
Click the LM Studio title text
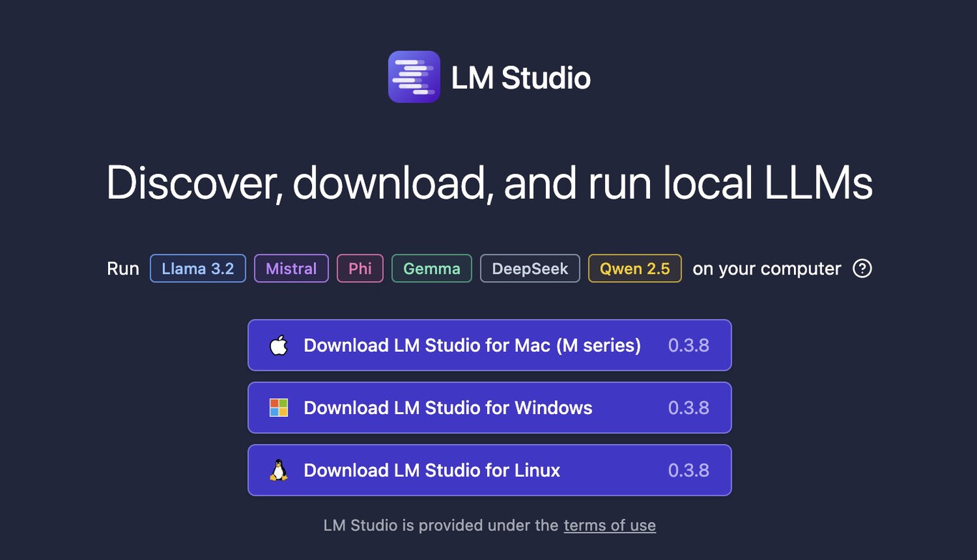pos(521,77)
